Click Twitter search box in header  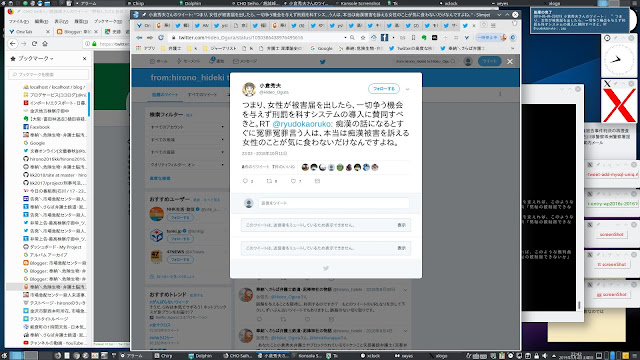pyautogui.click(x=425, y=61)
